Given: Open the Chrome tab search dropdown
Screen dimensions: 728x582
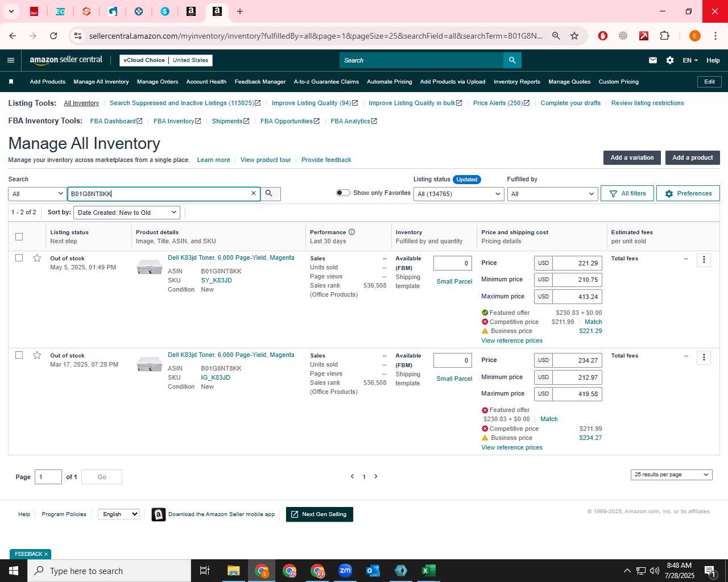Looking at the screenshot, I should (x=11, y=11).
